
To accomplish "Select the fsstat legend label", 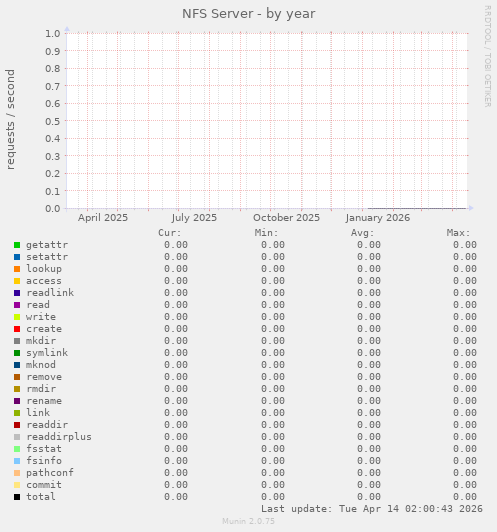I will pos(44,449).
